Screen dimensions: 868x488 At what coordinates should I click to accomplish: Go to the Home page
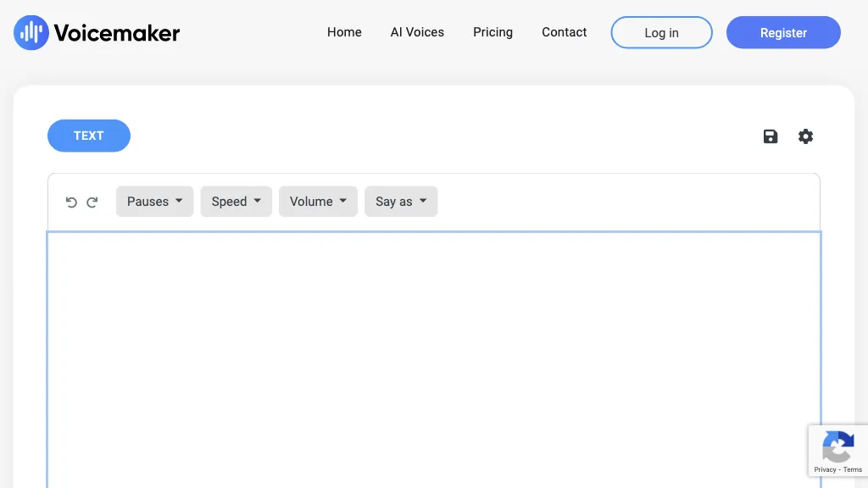coord(344,32)
